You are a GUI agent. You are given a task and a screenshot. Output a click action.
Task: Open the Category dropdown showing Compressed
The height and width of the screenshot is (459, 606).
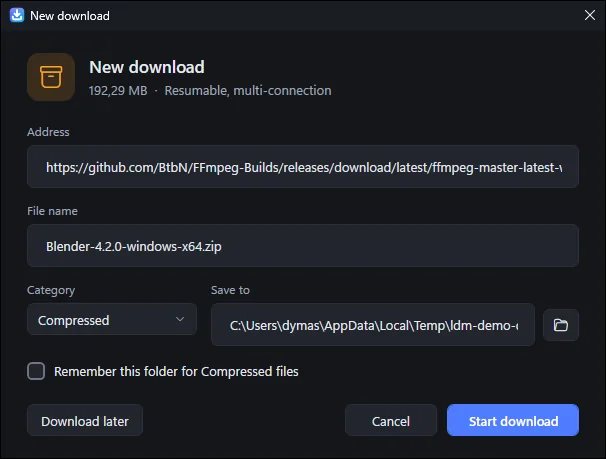pyautogui.click(x=112, y=320)
